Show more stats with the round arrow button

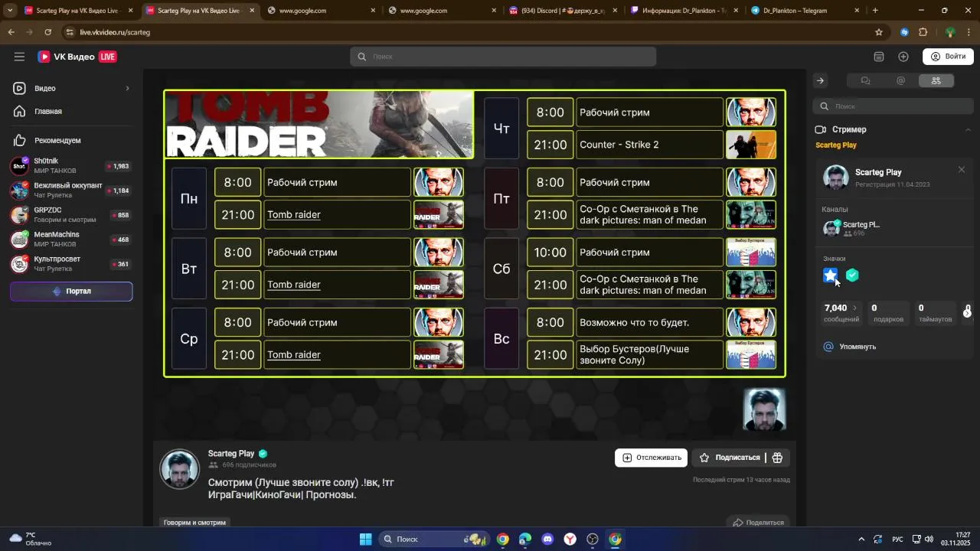tap(967, 313)
